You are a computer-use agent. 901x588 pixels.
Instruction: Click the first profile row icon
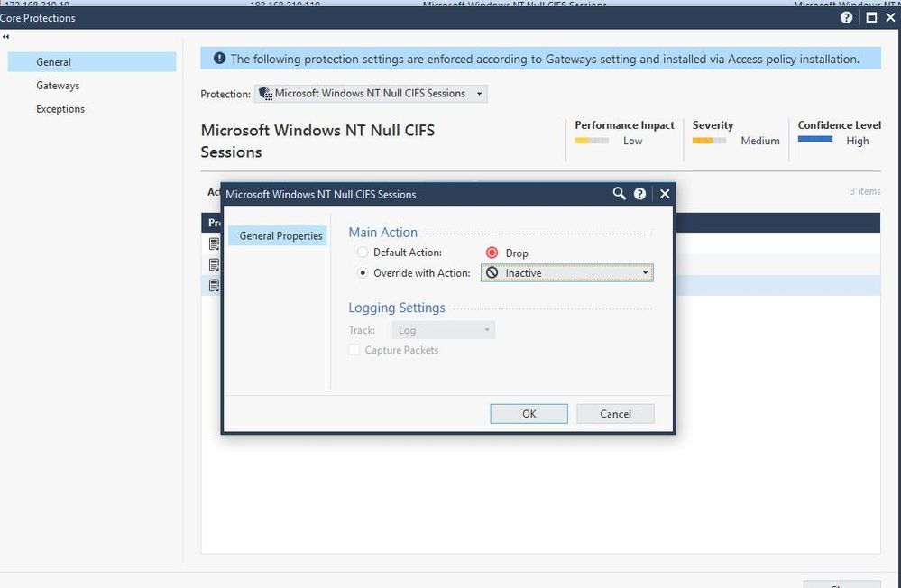pyautogui.click(x=214, y=244)
